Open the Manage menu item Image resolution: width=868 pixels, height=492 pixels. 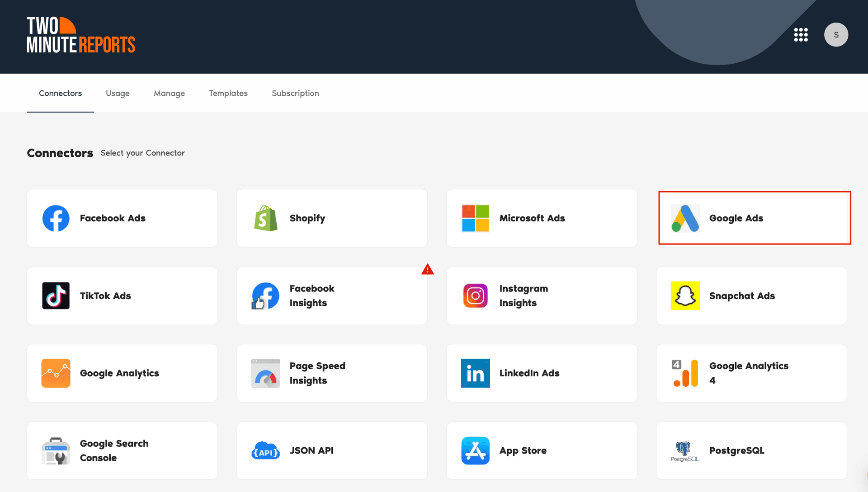pyautogui.click(x=169, y=93)
